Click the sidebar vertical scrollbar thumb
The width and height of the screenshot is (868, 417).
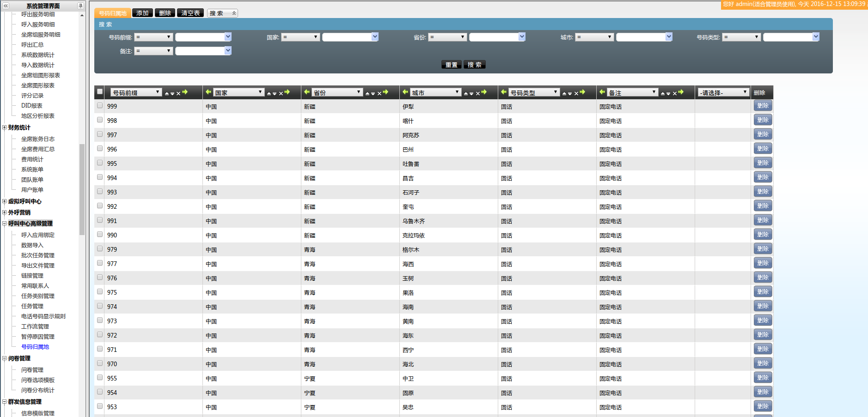[x=82, y=189]
